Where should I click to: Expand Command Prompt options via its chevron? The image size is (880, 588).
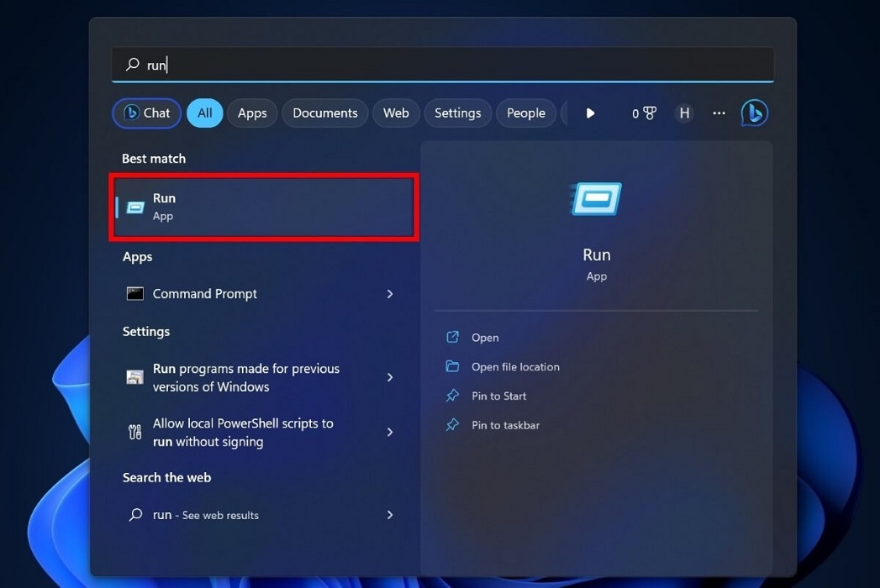389,293
